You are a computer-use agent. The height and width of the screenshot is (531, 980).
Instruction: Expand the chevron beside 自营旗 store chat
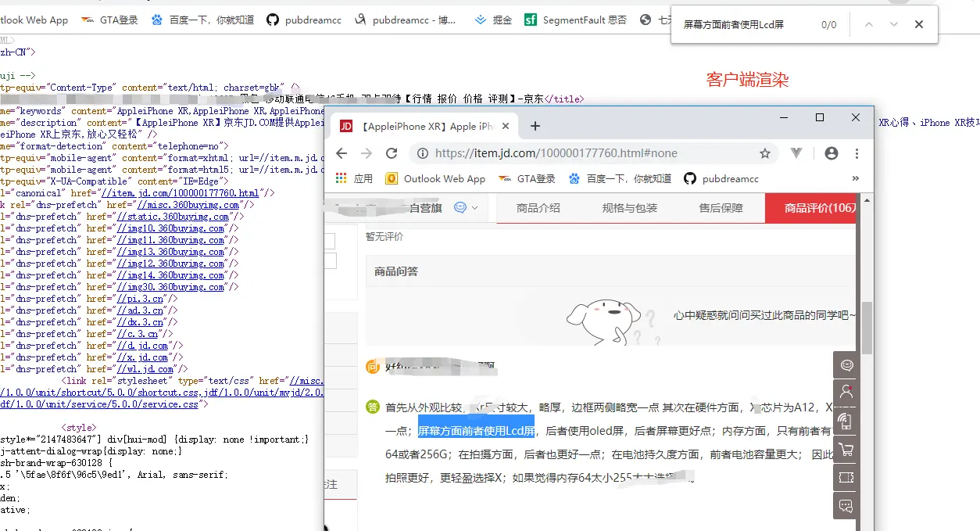(474, 208)
